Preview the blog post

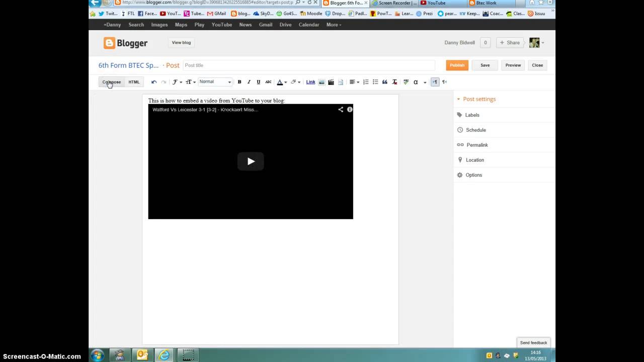pos(513,65)
